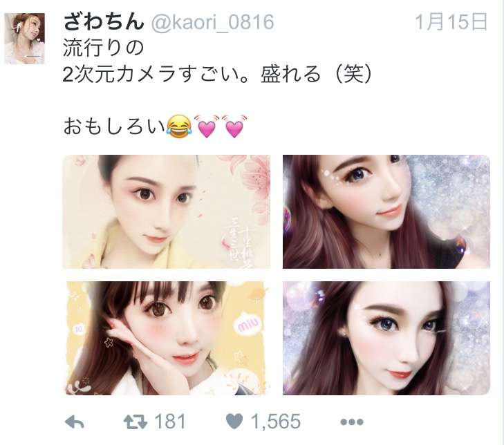504x445 pixels.
Task: View the 181 retweets count
Action: (170, 422)
